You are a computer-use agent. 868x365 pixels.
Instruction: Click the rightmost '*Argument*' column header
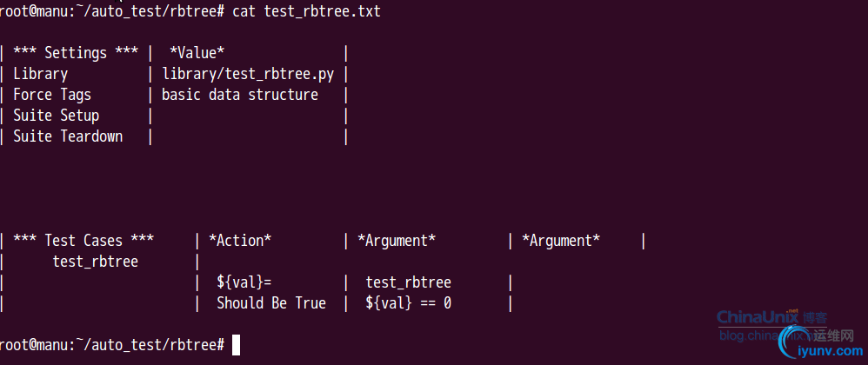[x=560, y=241]
